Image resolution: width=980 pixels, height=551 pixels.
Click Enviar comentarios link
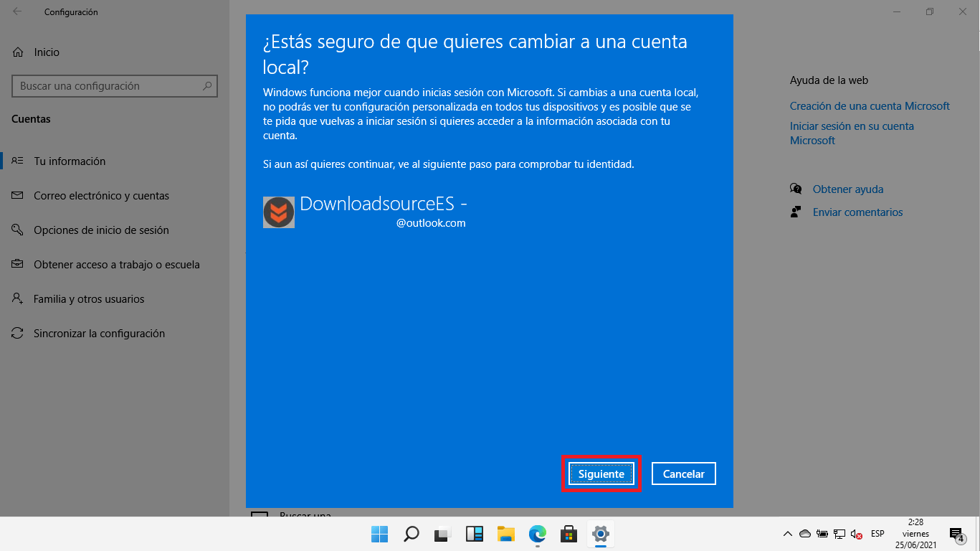coord(857,212)
